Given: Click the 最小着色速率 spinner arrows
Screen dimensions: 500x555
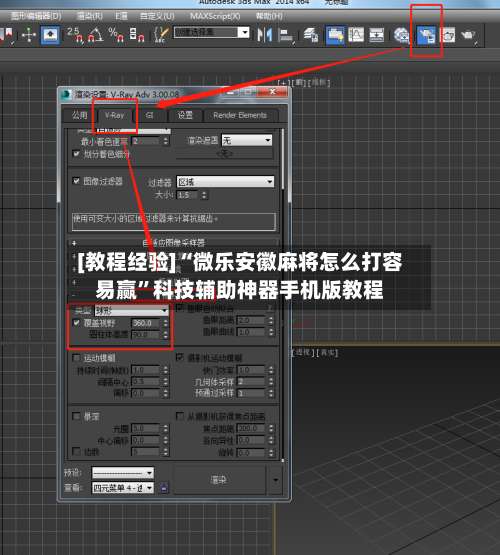Looking at the screenshot, I should point(166,141).
